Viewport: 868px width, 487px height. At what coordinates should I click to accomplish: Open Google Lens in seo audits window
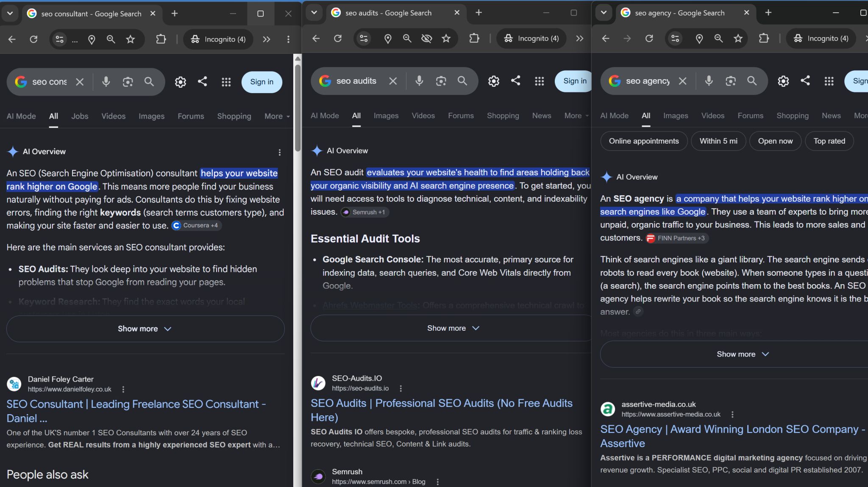click(441, 81)
